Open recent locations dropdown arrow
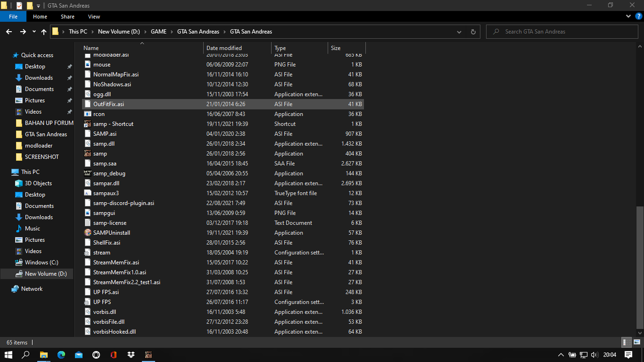Viewport: 644px width, 362px height. pos(34,31)
